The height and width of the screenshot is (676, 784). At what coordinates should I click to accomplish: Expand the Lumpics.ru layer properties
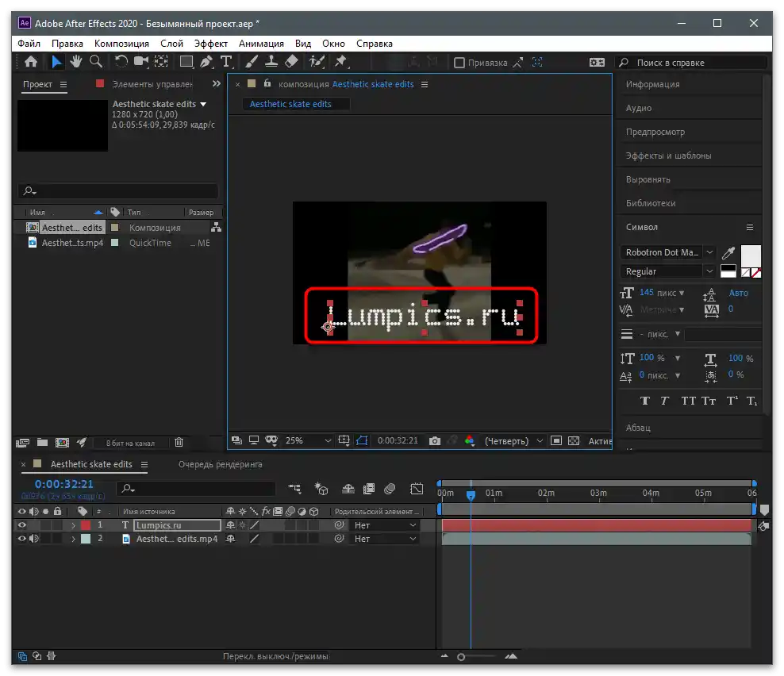(74, 525)
